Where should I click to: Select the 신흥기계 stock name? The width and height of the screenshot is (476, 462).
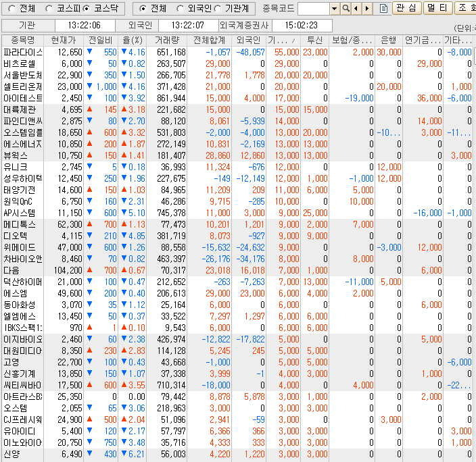(x=20, y=374)
